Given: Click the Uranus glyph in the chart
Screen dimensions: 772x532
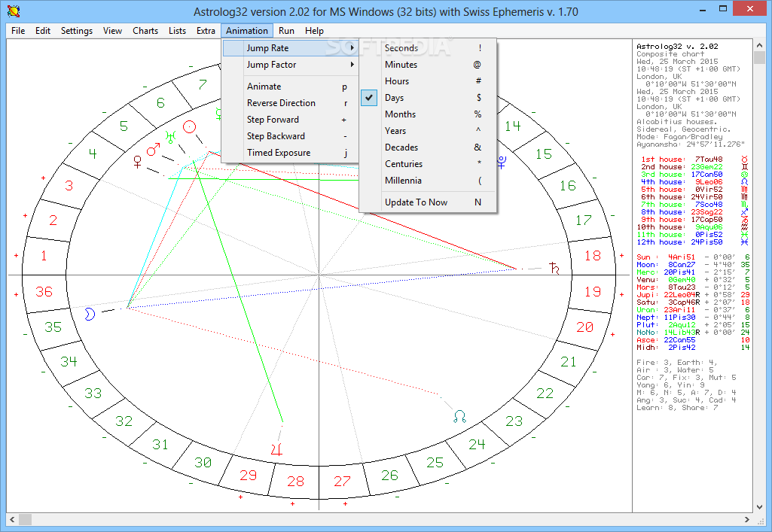Looking at the screenshot, I should [x=171, y=137].
